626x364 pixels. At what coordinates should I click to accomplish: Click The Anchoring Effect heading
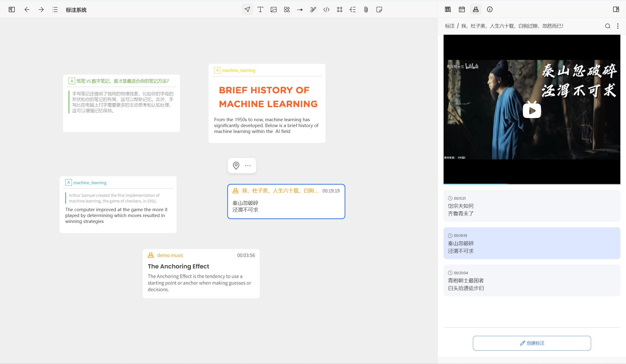pyautogui.click(x=178, y=266)
